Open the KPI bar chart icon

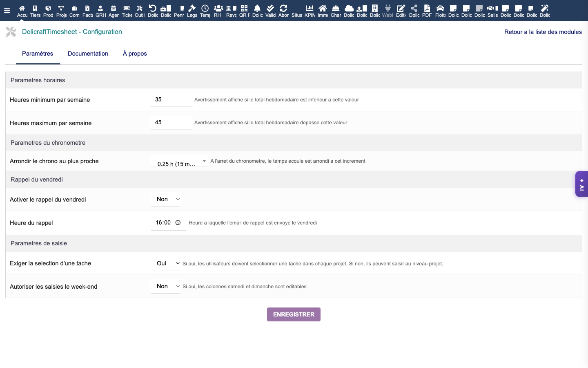(310, 8)
